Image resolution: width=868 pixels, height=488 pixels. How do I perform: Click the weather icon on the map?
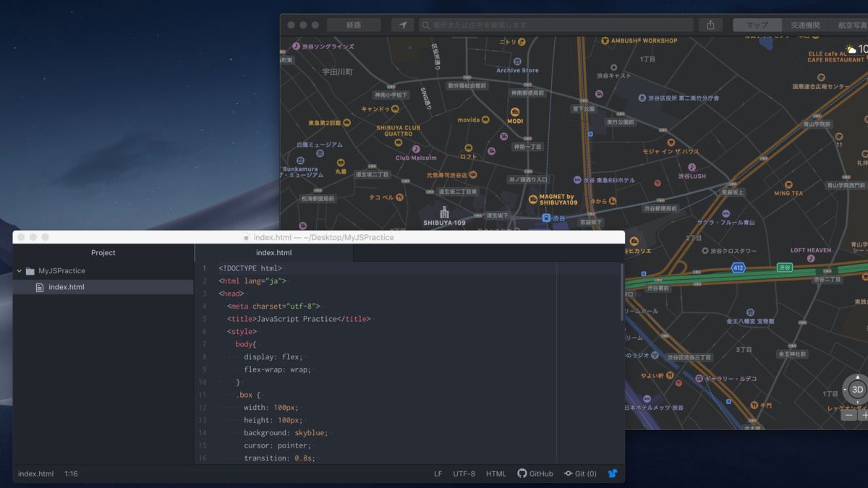coord(851,50)
